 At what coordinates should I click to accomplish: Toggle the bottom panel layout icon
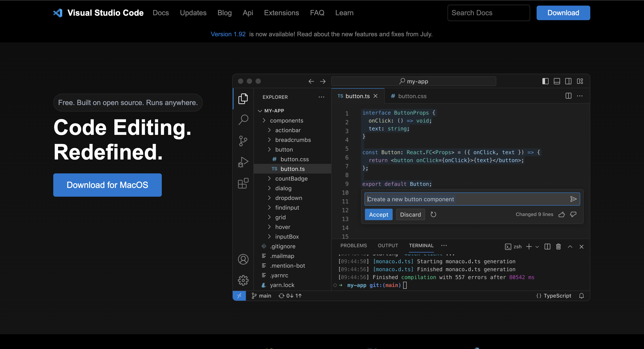click(557, 81)
